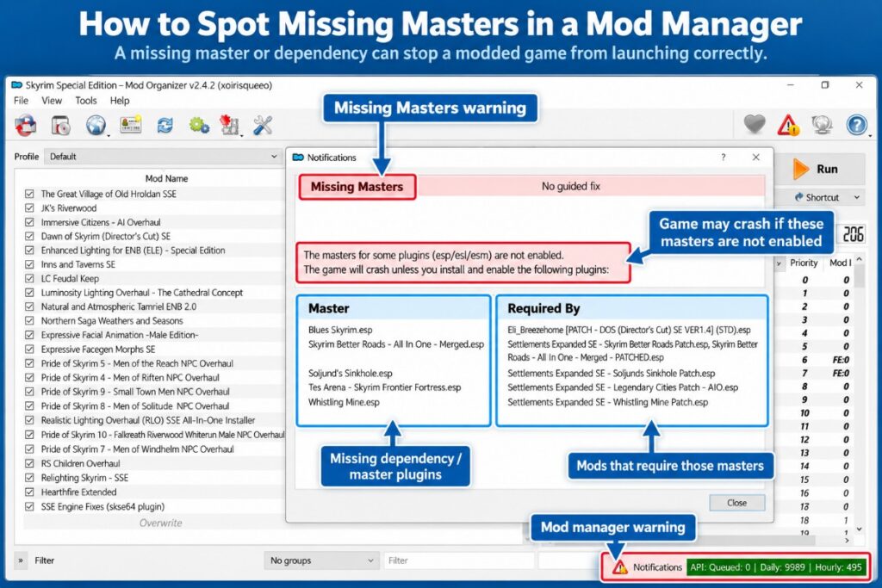This screenshot has width=882, height=588.
Task: Click Close in Notifications dialog
Action: coord(737,503)
